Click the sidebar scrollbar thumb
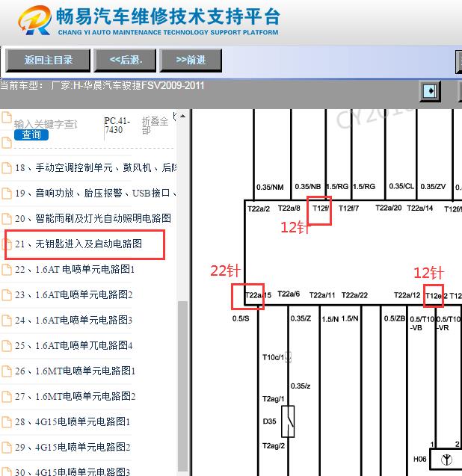The image size is (462, 476). click(182, 386)
